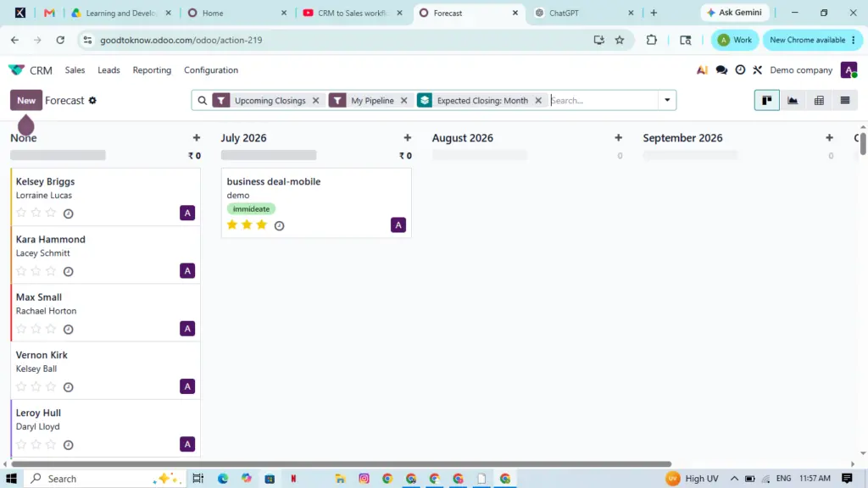Open business deal-mobile opportunity
868x488 pixels.
[316, 203]
